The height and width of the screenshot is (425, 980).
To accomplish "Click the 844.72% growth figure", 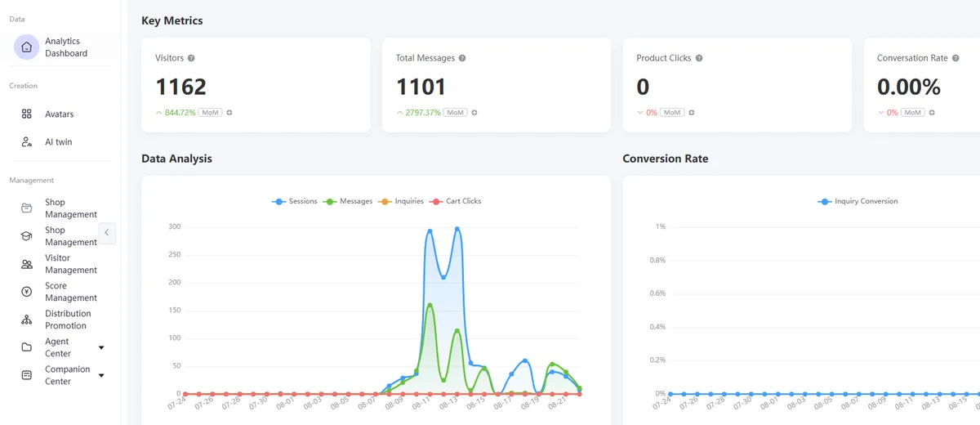I will coord(180,112).
